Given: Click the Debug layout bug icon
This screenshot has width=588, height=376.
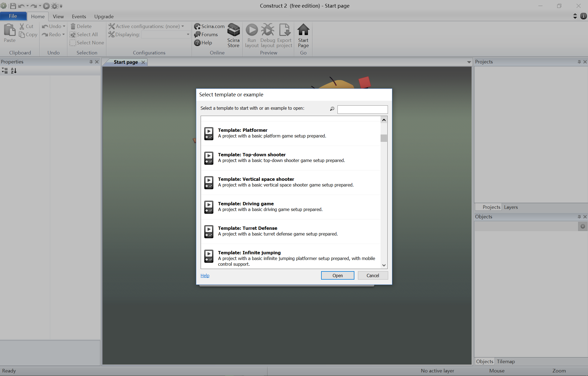Looking at the screenshot, I should coord(268,30).
